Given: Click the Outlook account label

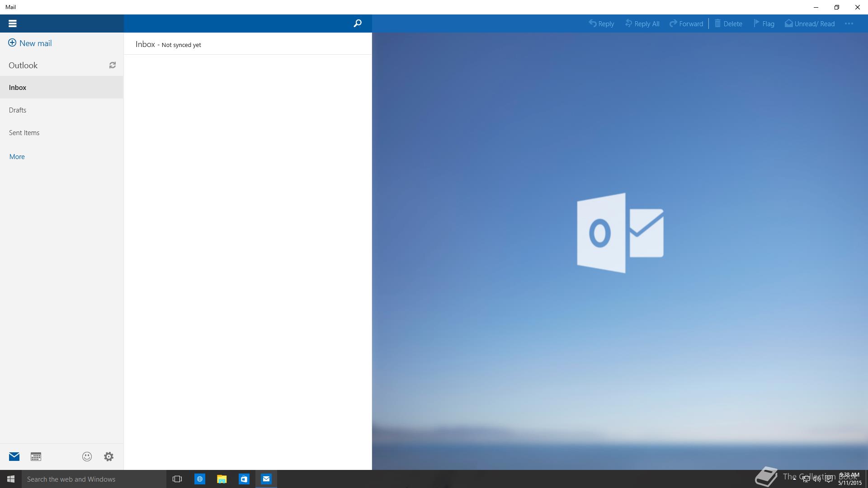Looking at the screenshot, I should 23,65.
